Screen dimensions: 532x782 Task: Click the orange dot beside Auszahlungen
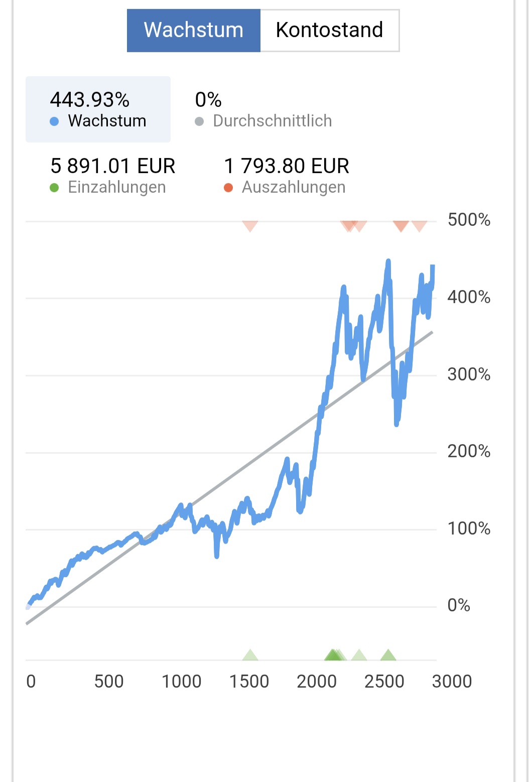228,188
